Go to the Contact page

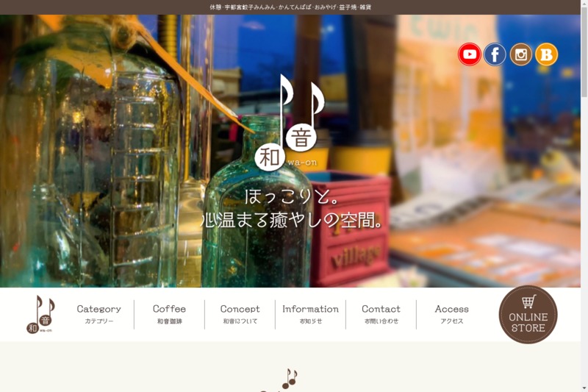pos(381,314)
